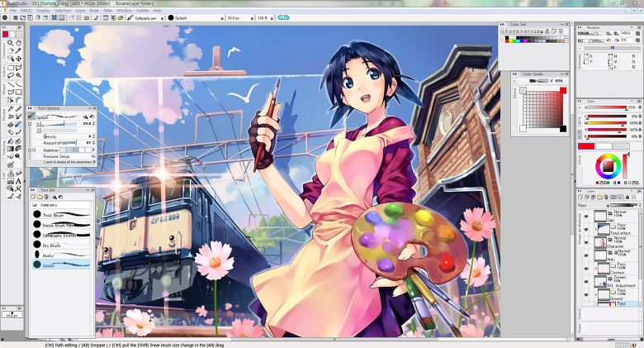Expand the Cosmos layer folder
This screenshot has width=644, height=348.
click(x=596, y=268)
